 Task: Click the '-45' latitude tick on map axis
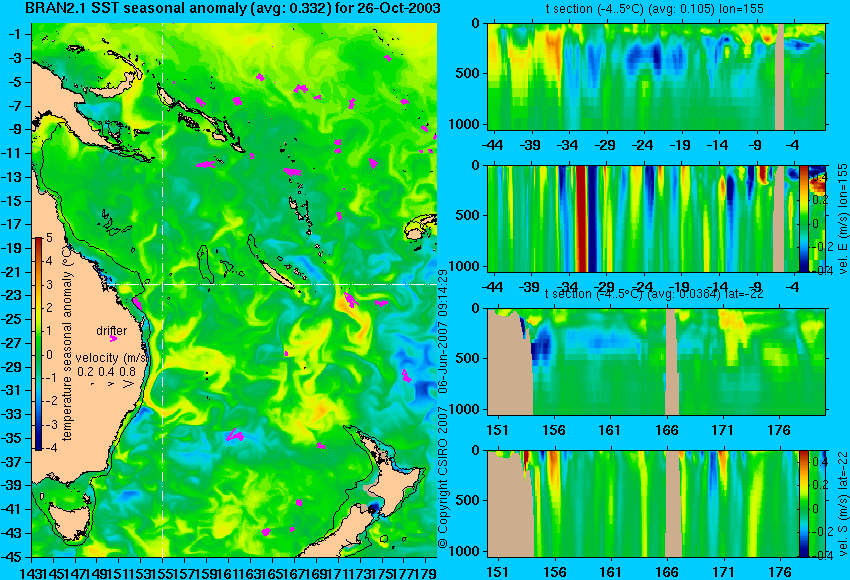12,557
